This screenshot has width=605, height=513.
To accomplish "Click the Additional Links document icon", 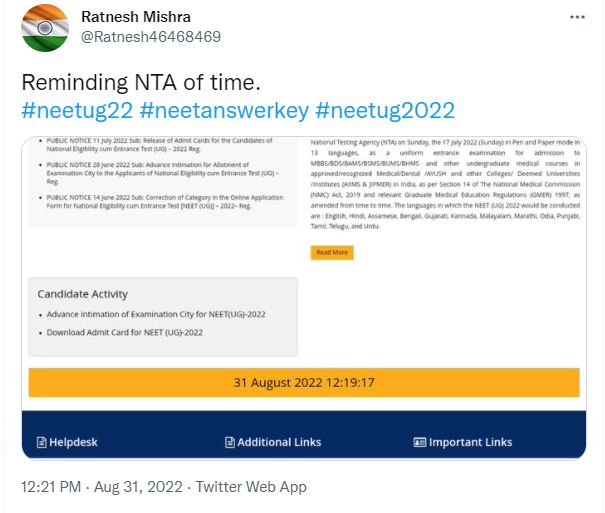I will (x=230, y=442).
